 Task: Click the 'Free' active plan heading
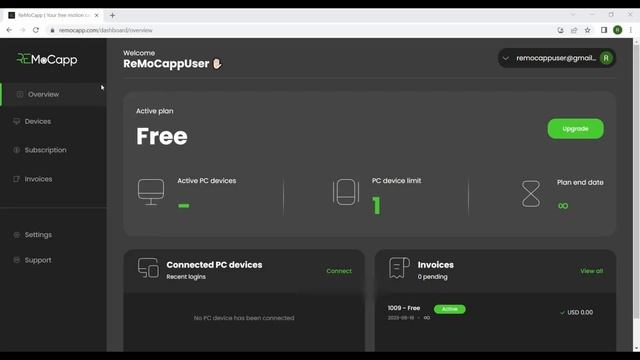click(162, 136)
